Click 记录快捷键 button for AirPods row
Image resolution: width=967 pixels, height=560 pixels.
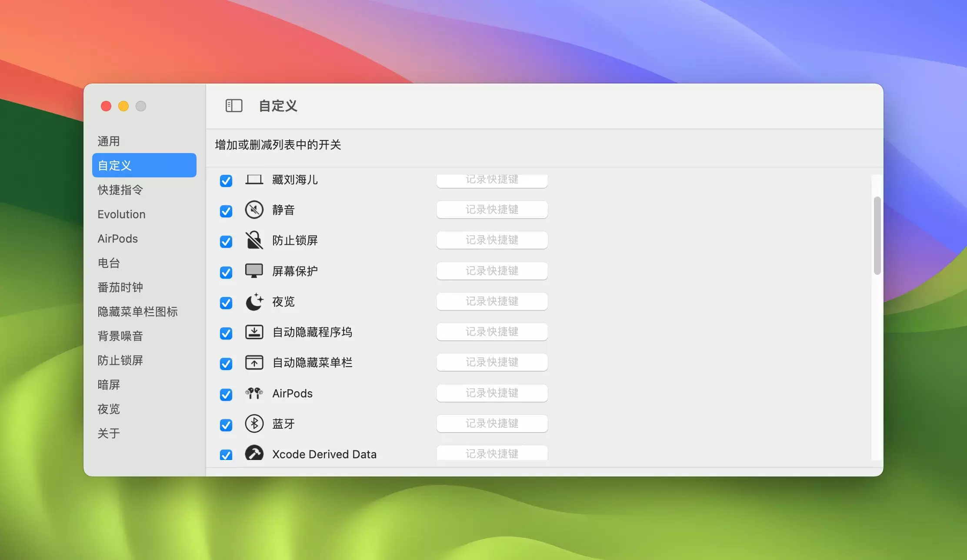coord(492,393)
